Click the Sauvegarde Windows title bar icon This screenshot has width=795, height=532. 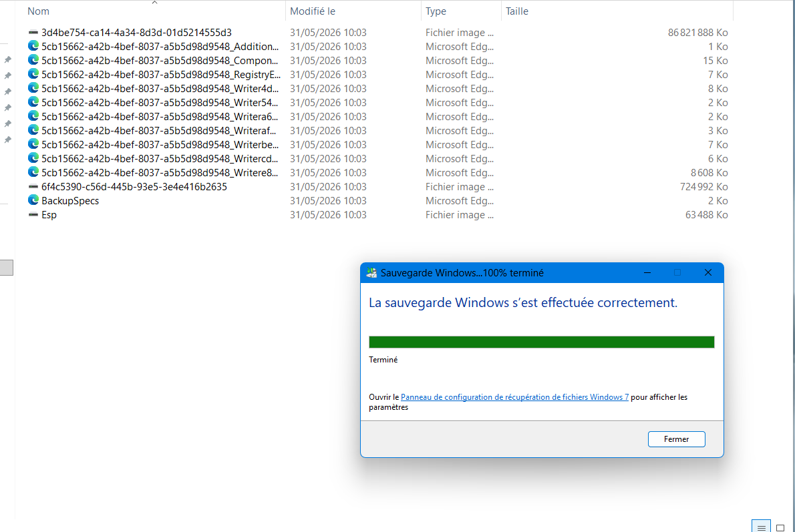point(371,273)
